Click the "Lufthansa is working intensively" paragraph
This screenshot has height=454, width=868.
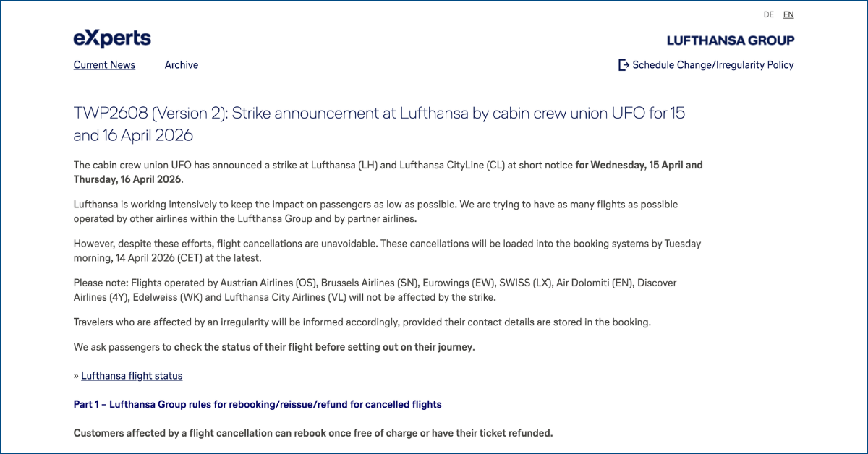click(x=375, y=212)
